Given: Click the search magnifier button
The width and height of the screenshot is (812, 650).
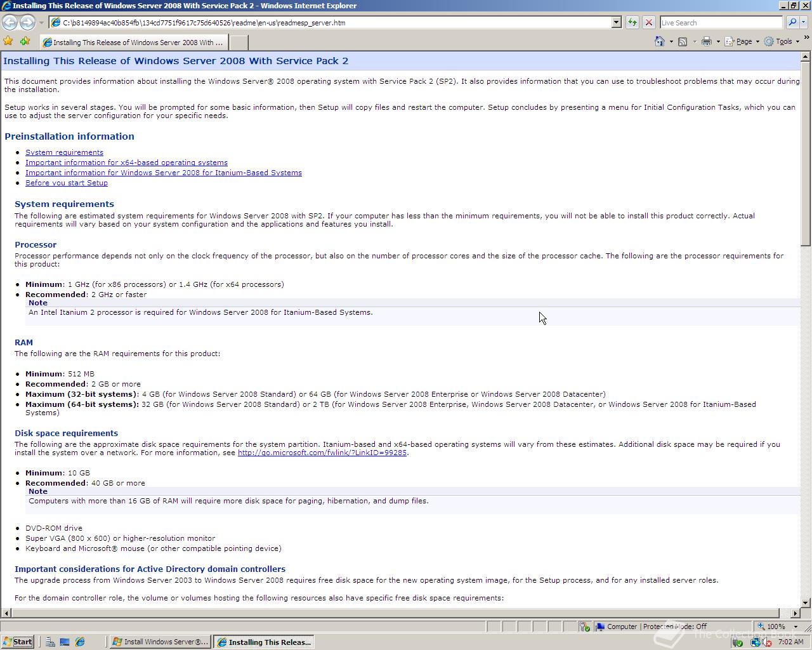Looking at the screenshot, I should tap(792, 22).
